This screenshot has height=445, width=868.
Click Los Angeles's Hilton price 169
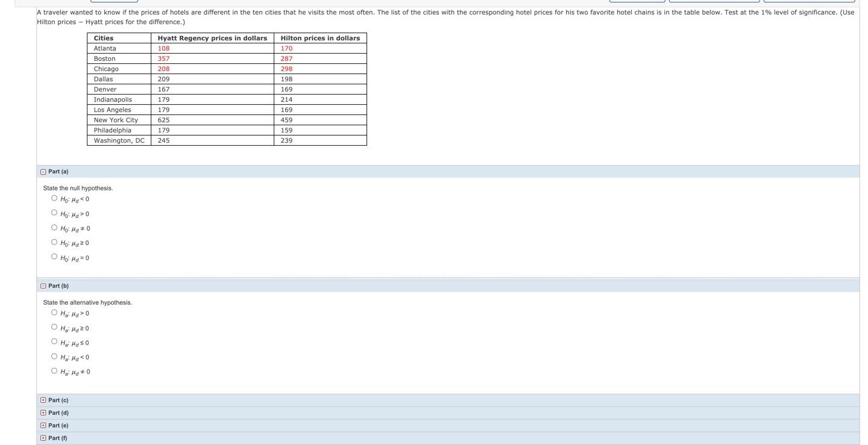(321, 110)
